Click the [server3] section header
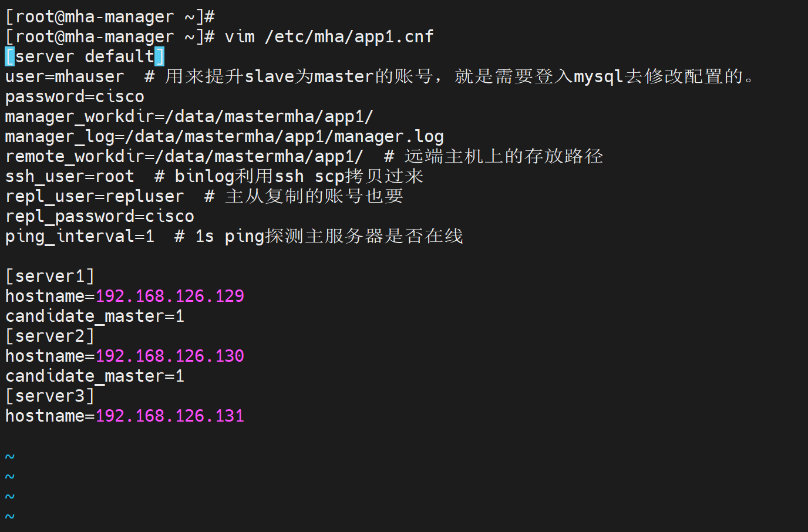This screenshot has width=808, height=532. click(x=50, y=396)
